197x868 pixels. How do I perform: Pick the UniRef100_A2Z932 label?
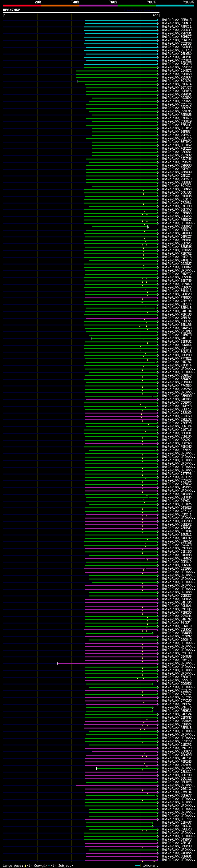pyautogui.click(x=177, y=155)
